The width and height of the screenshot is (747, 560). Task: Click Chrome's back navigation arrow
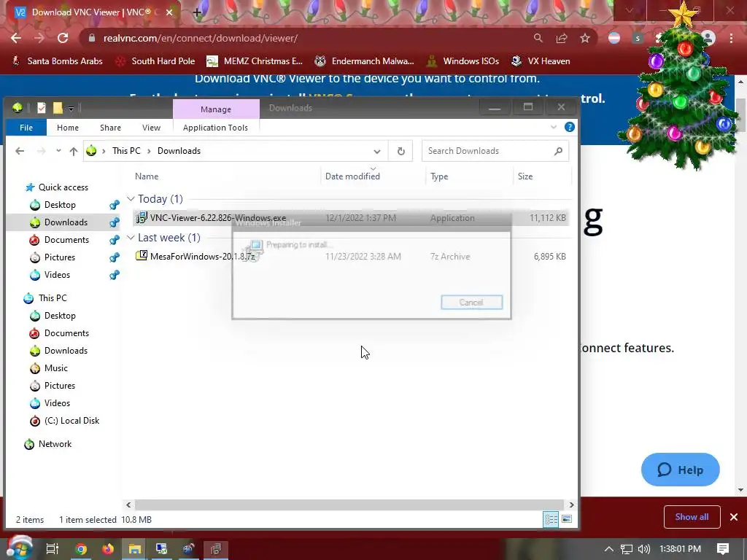(16, 38)
